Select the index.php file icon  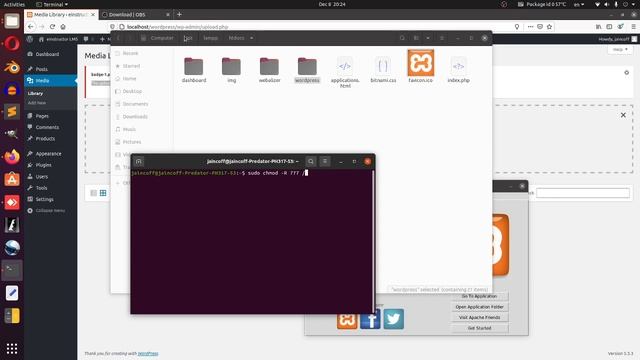[x=458, y=66]
